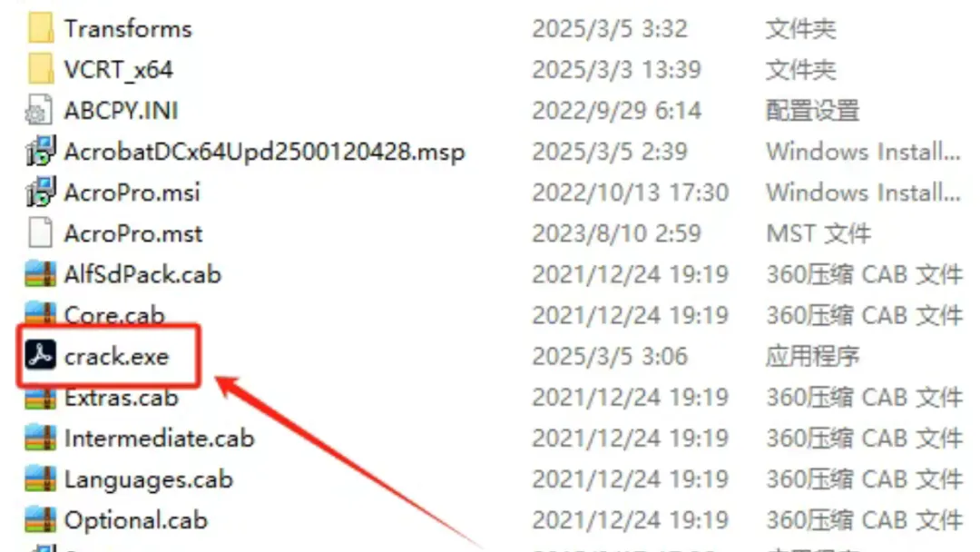Viewport: 980px width, 552px height.
Task: Click the crack.exe file name
Action: click(x=117, y=356)
